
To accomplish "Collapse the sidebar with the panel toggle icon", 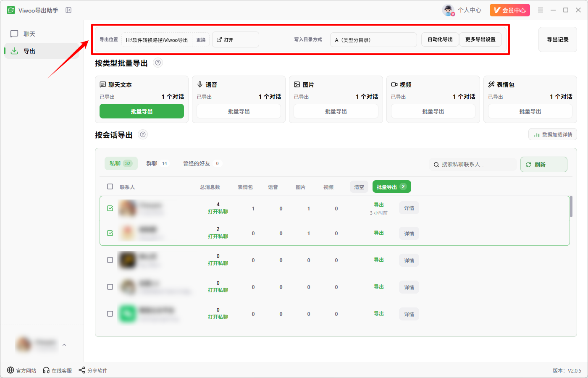I will pos(68,10).
